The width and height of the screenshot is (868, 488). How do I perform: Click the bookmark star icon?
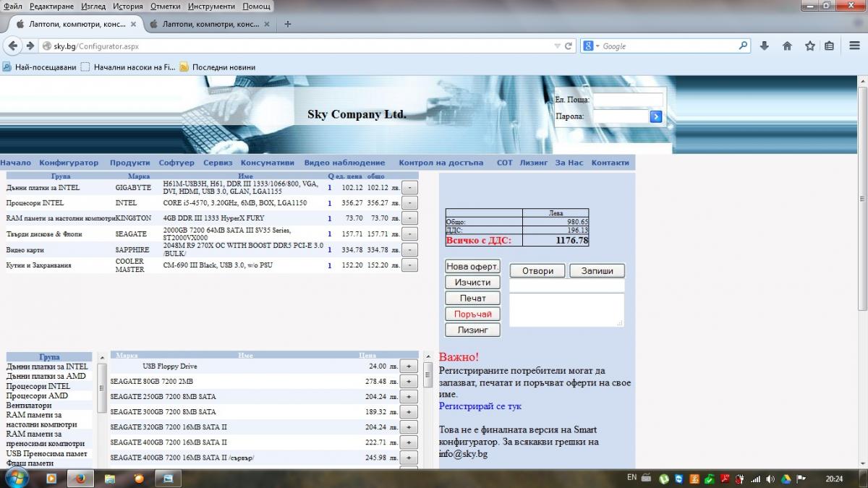810,46
